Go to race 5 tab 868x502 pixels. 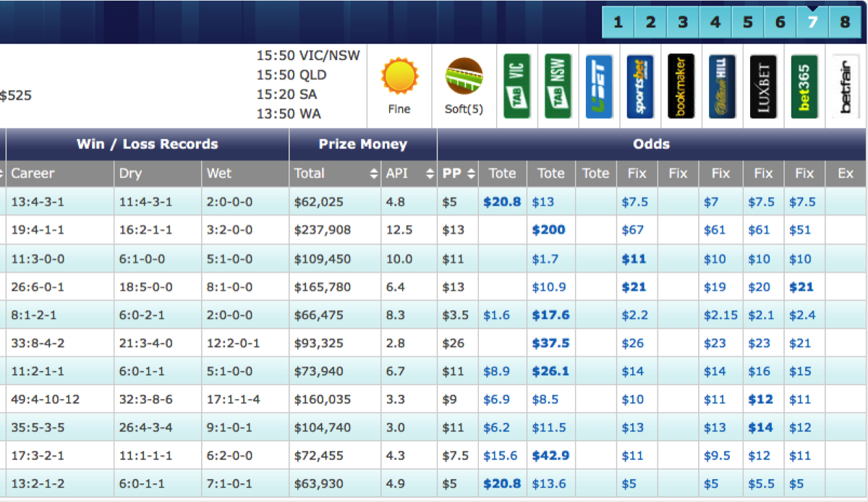(747, 22)
